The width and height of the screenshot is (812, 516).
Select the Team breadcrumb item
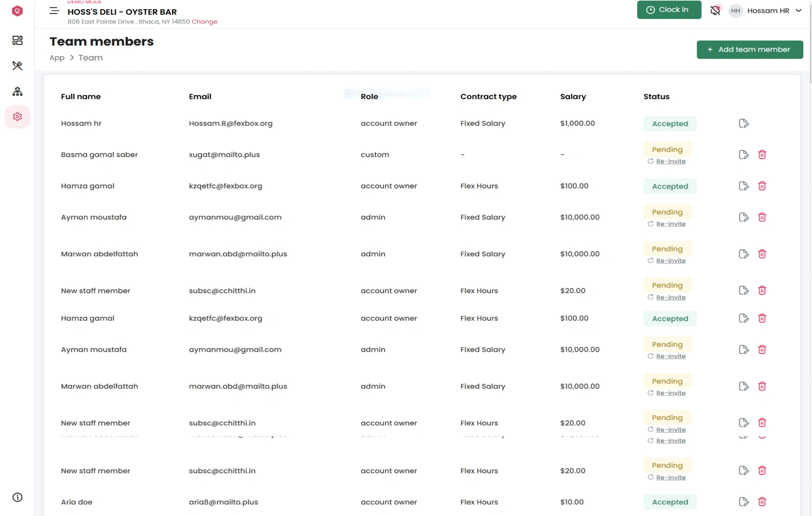pos(91,58)
